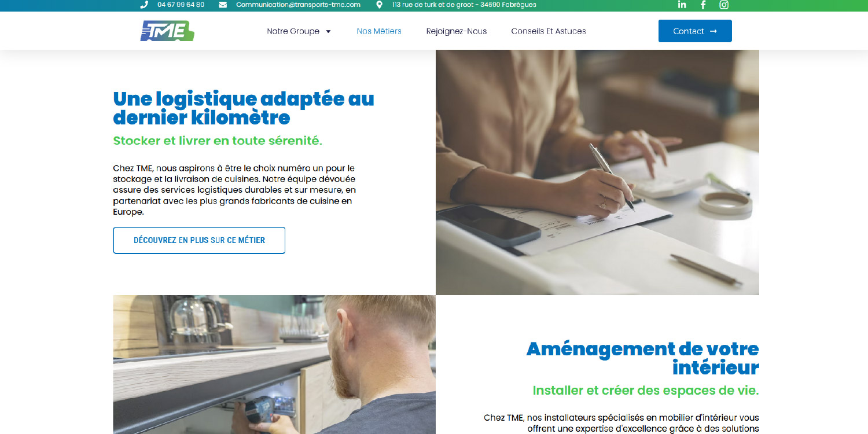Click the Contact button

[x=695, y=31]
